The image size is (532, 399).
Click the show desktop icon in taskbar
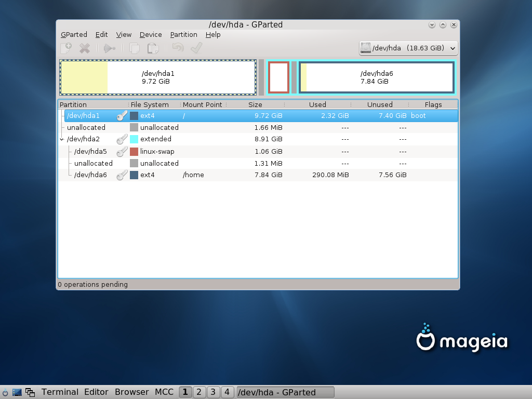[x=17, y=392]
